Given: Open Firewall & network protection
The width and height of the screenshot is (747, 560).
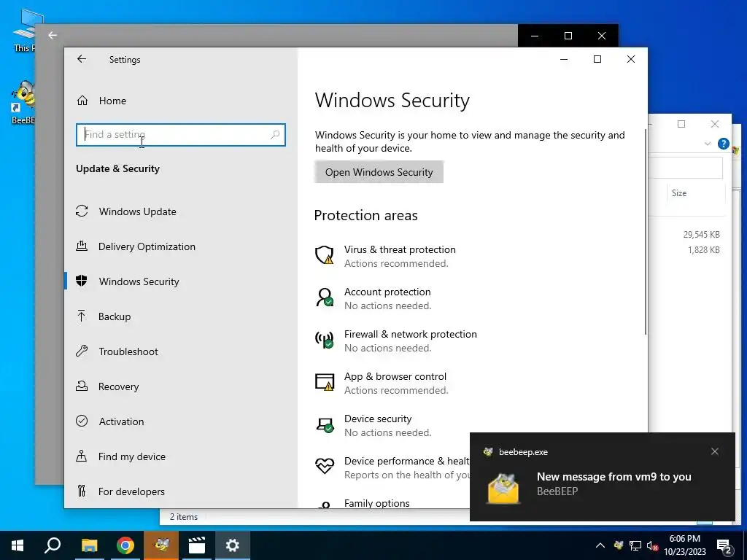Looking at the screenshot, I should coord(410,341).
